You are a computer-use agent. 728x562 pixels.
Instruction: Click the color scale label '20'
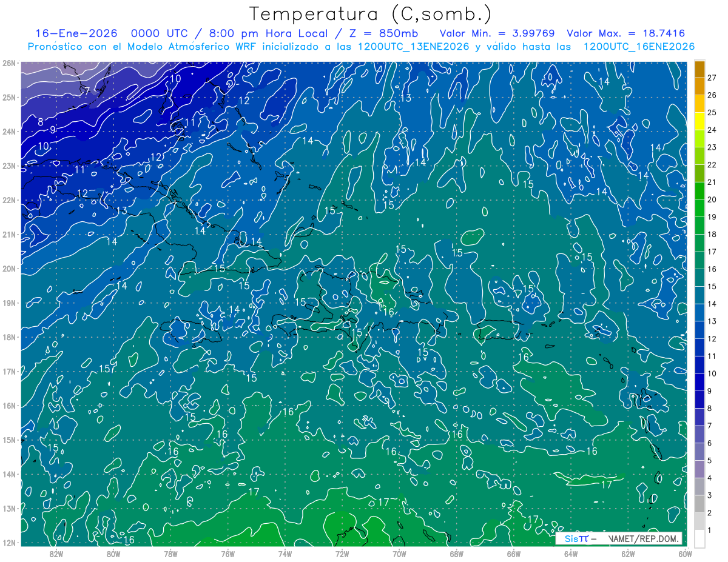coord(712,199)
